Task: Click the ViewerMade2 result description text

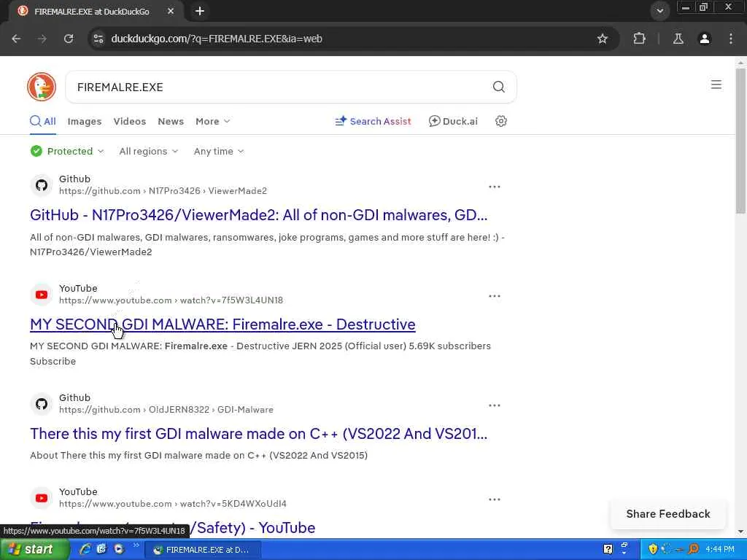Action: pos(267,244)
